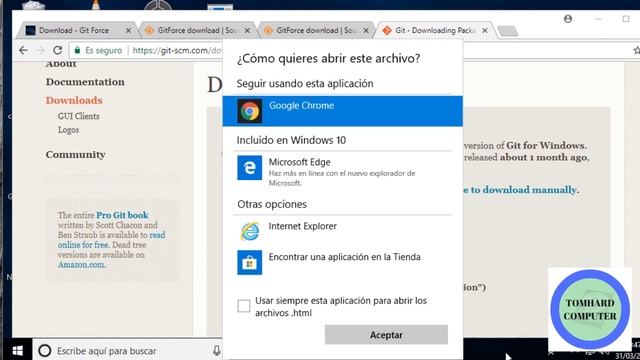The width and height of the screenshot is (640, 360).
Task: Click the Cortana circle icon
Action: click(x=44, y=351)
